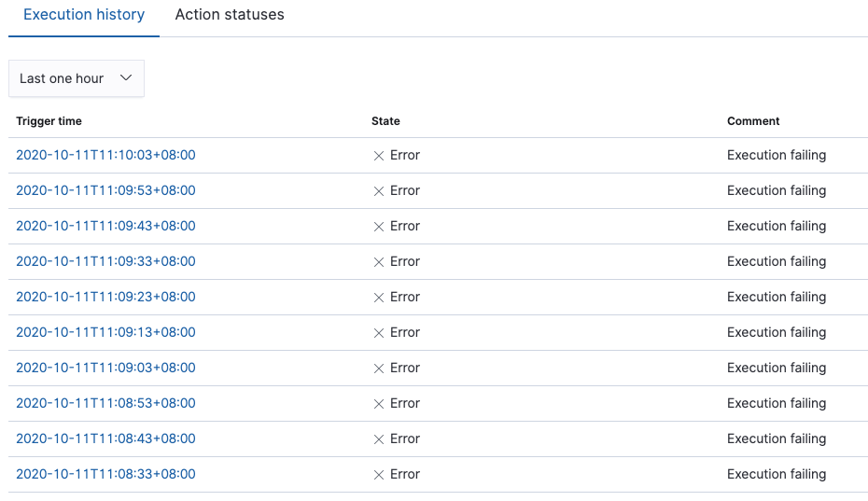Image resolution: width=868 pixels, height=501 pixels.
Task: Click the Trigger time column header
Action: tap(49, 121)
